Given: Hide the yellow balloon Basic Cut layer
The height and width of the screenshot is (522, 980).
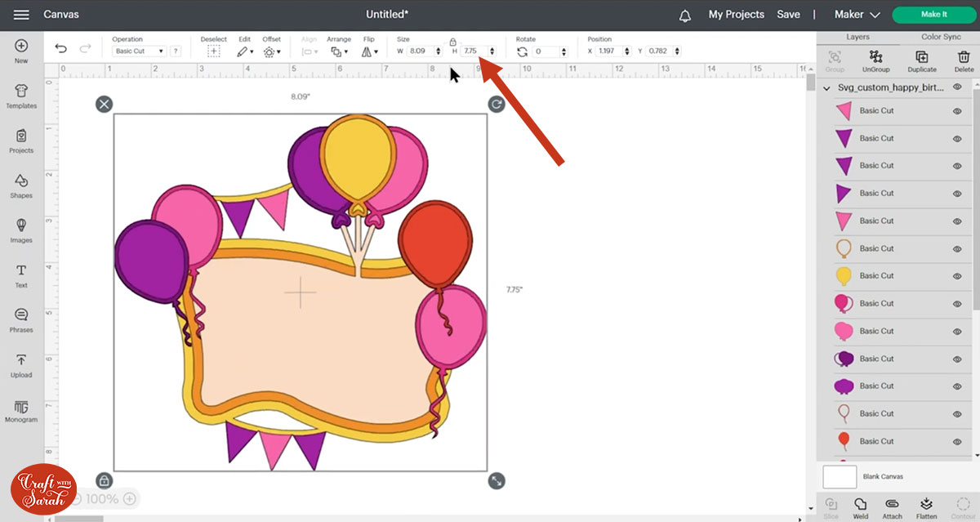Looking at the screenshot, I should (x=955, y=275).
